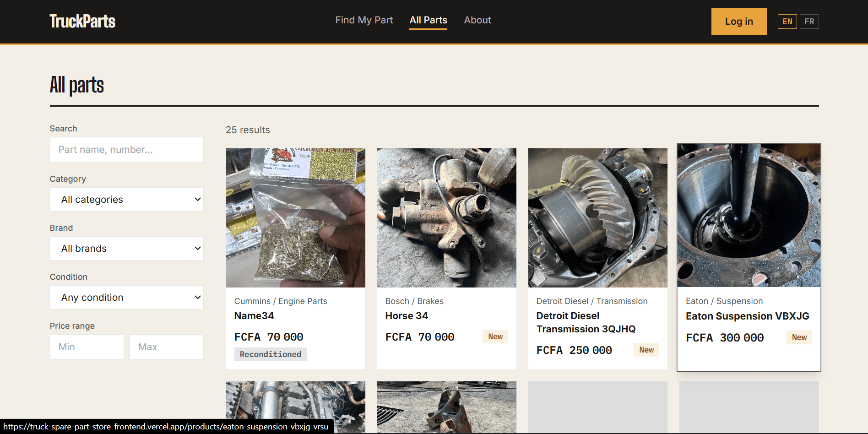Click the Horse 34 product title
This screenshot has height=434, width=868.
pos(407,316)
